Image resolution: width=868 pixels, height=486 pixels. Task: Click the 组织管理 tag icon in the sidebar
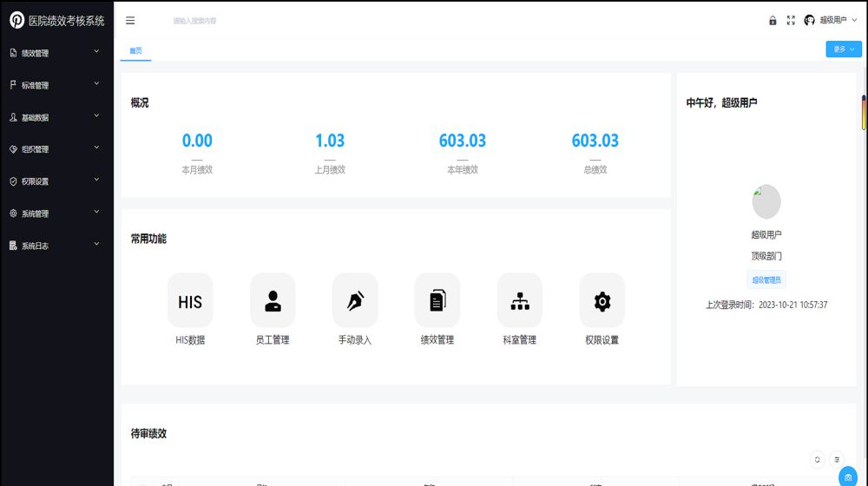[13, 149]
